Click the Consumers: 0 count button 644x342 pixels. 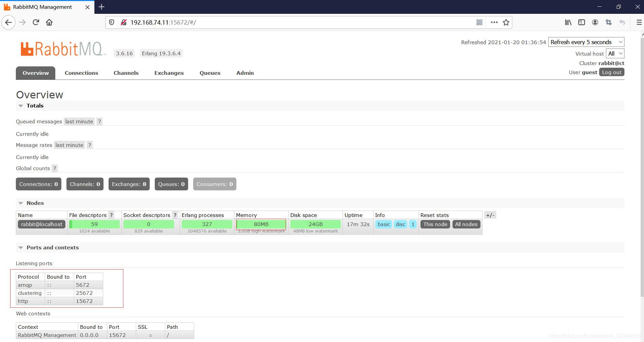coord(215,184)
